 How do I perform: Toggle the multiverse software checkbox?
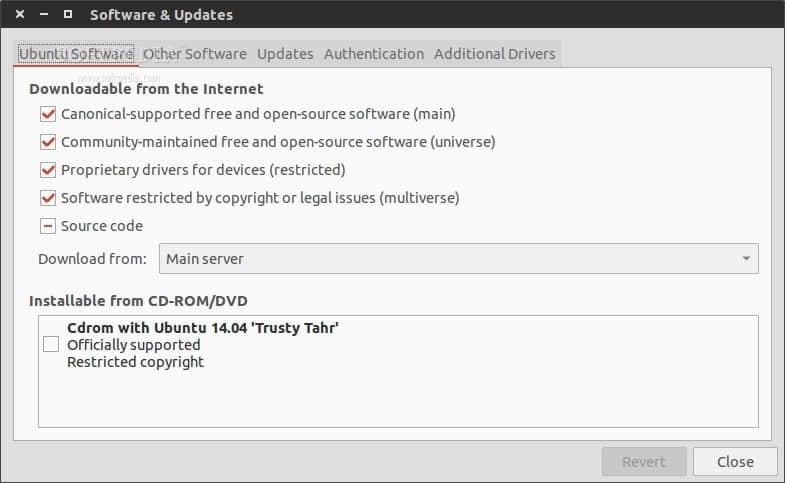click(x=48, y=198)
